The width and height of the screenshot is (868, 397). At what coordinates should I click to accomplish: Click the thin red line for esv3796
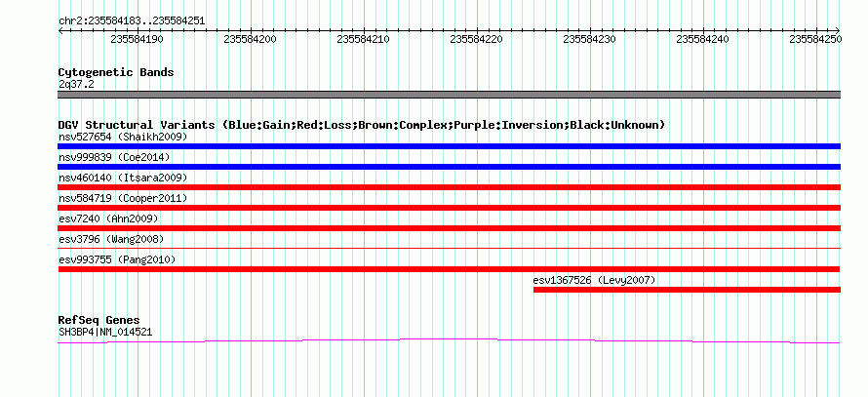(449, 249)
